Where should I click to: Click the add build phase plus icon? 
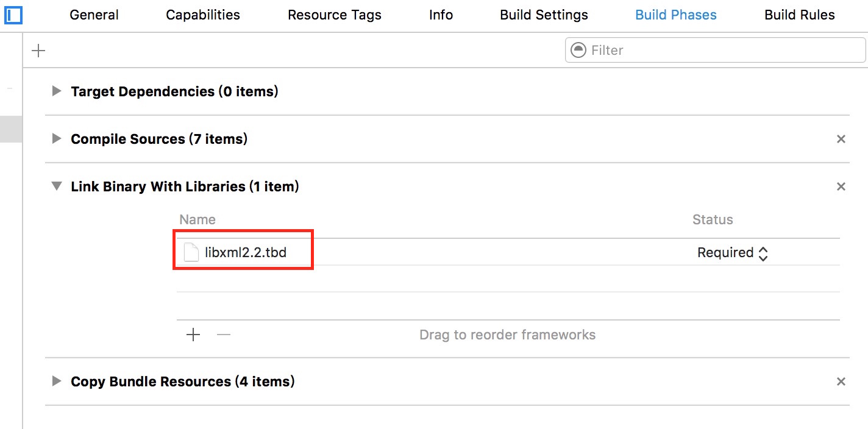[x=38, y=51]
